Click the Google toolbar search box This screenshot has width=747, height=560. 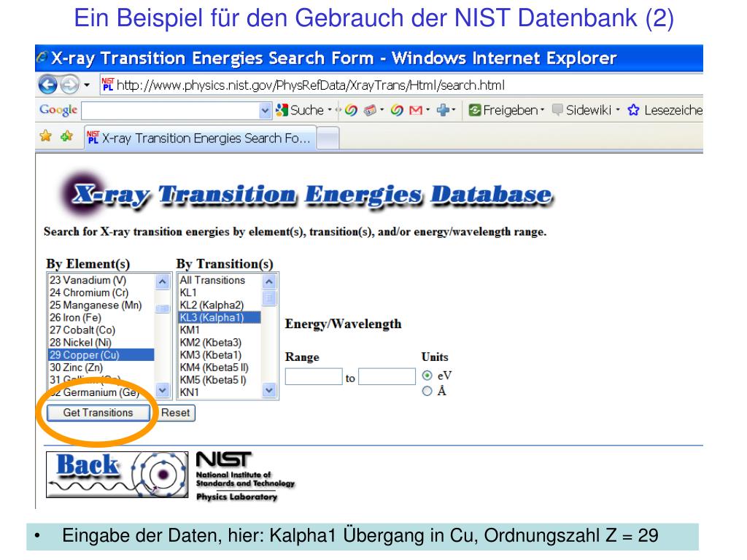point(171,111)
